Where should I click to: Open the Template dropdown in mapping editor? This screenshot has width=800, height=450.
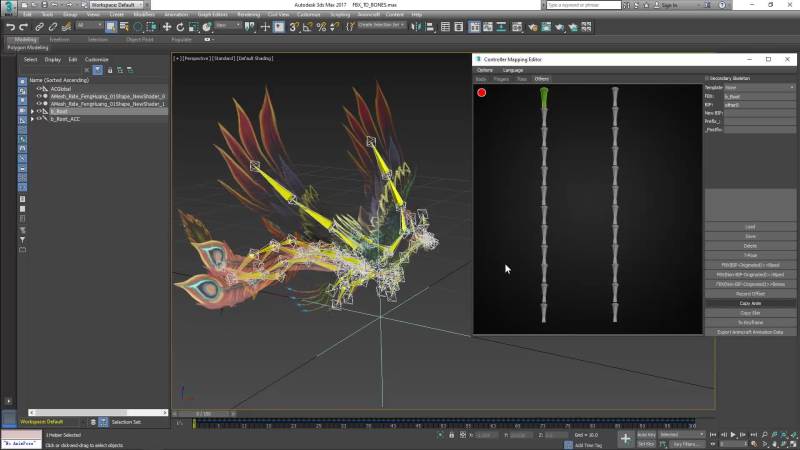pos(759,87)
